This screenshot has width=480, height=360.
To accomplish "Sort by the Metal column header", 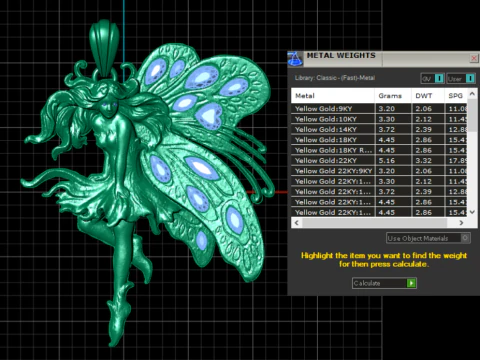I will [x=333, y=96].
